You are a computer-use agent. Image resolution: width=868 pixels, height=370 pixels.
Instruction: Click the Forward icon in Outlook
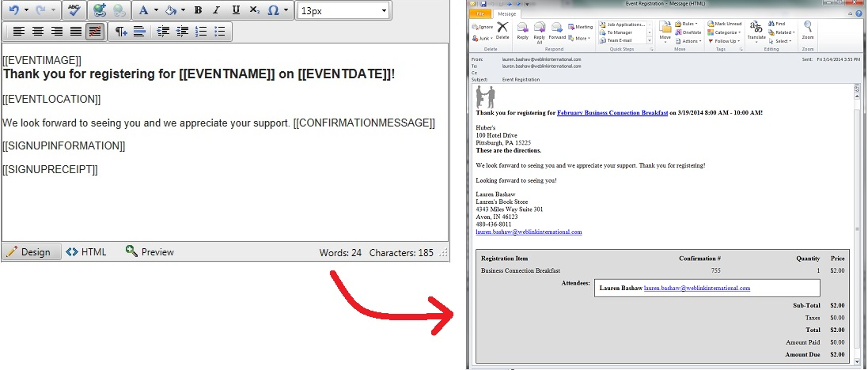coord(557,31)
